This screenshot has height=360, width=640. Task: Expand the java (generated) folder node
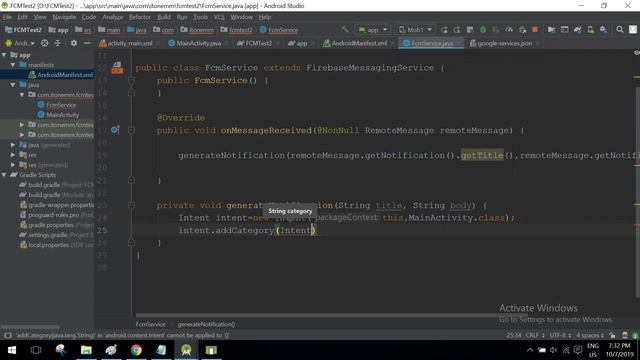click(x=13, y=145)
